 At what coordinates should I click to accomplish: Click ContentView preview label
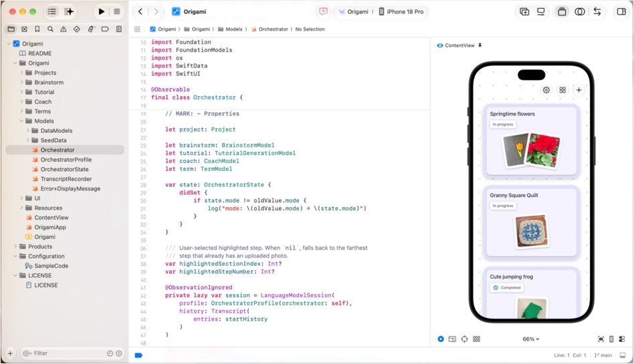point(459,45)
